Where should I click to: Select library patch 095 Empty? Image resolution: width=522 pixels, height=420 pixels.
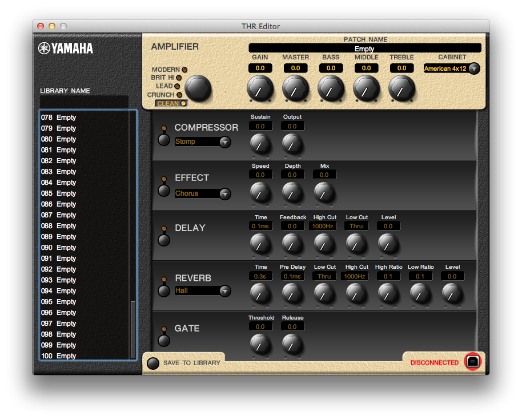click(84, 302)
